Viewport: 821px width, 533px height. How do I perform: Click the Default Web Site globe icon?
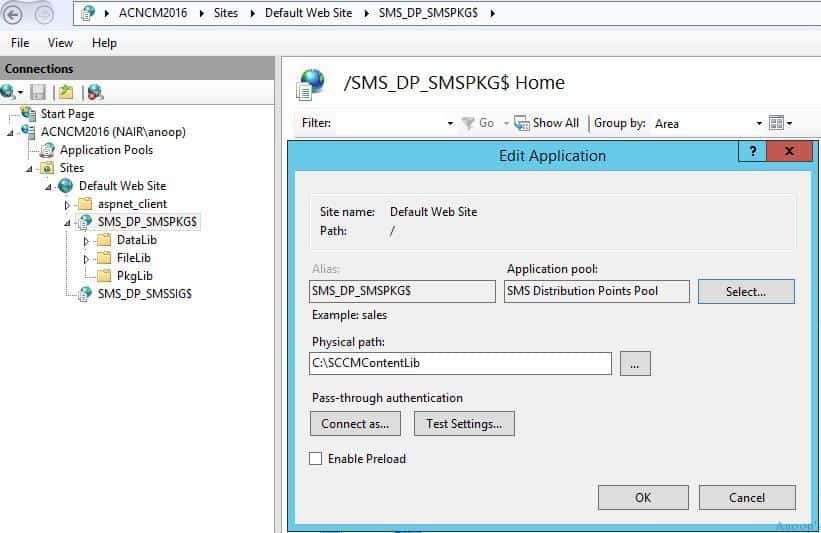[x=65, y=185]
